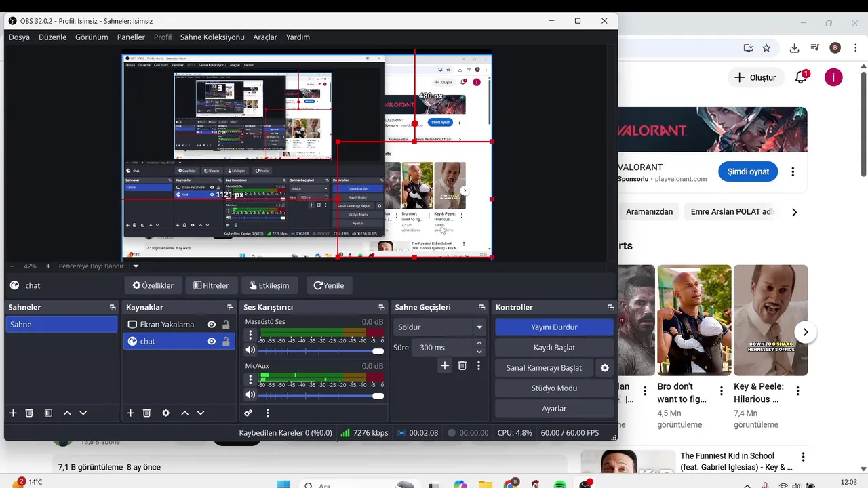Lock the Ekran Yakalama source
Screen dimensions: 868x488
(x=226, y=325)
